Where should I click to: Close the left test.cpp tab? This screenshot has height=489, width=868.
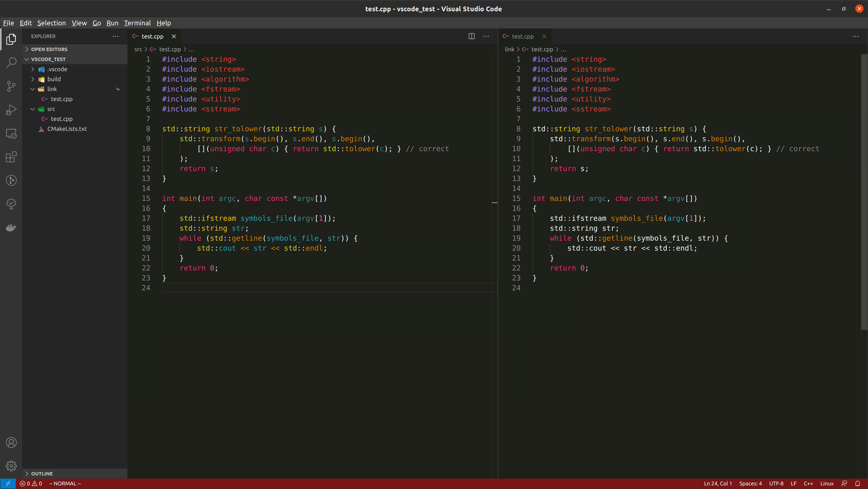pos(174,36)
